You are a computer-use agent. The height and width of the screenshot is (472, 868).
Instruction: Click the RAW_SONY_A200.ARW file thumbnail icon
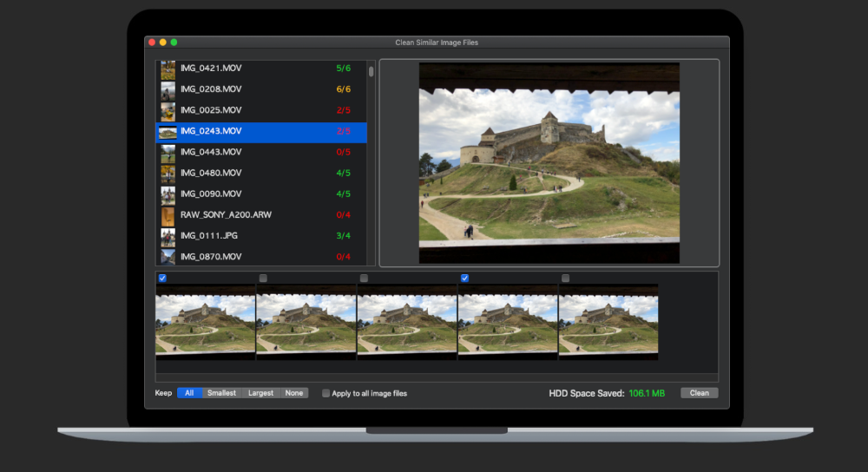coord(168,215)
